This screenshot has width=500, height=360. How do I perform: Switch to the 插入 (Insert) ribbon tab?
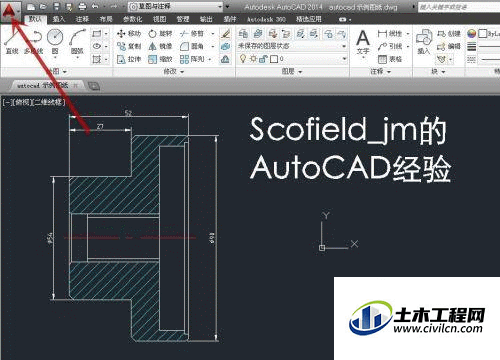[x=59, y=19]
